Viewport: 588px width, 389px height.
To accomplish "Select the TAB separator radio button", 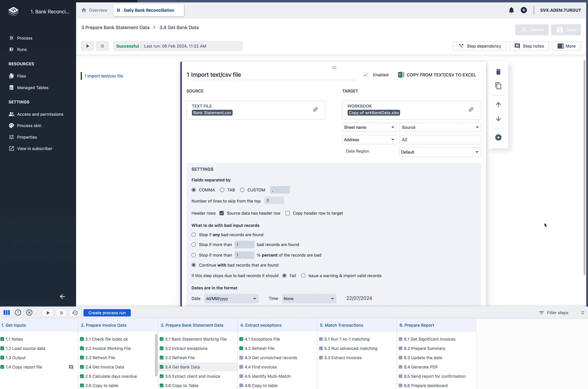I will 222,190.
